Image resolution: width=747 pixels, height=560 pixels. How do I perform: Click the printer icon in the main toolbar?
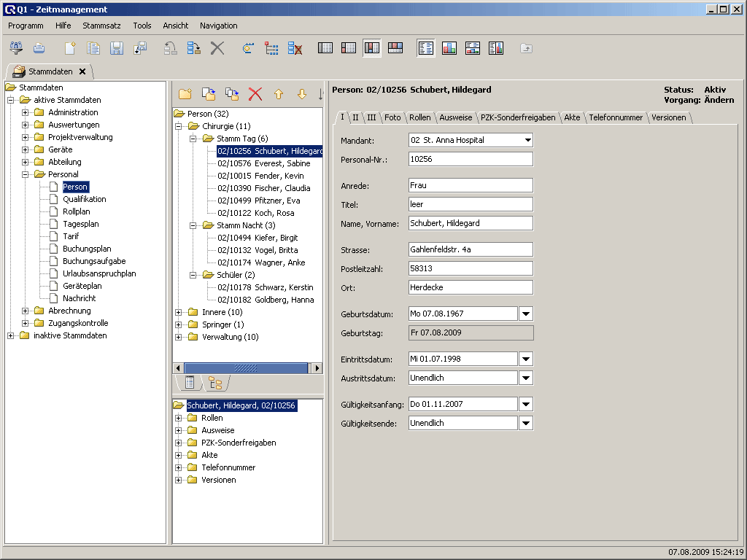click(x=39, y=48)
